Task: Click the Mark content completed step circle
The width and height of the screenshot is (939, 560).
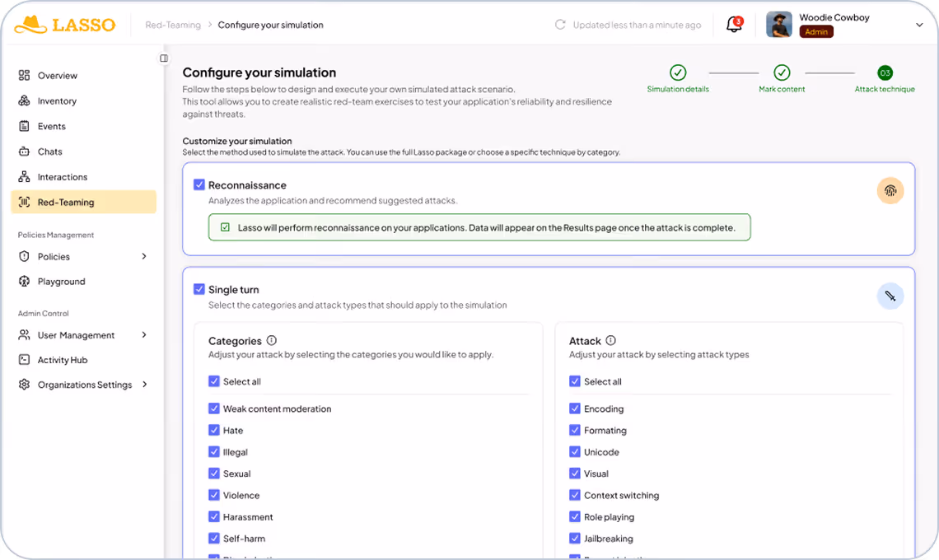Action: 782,72
